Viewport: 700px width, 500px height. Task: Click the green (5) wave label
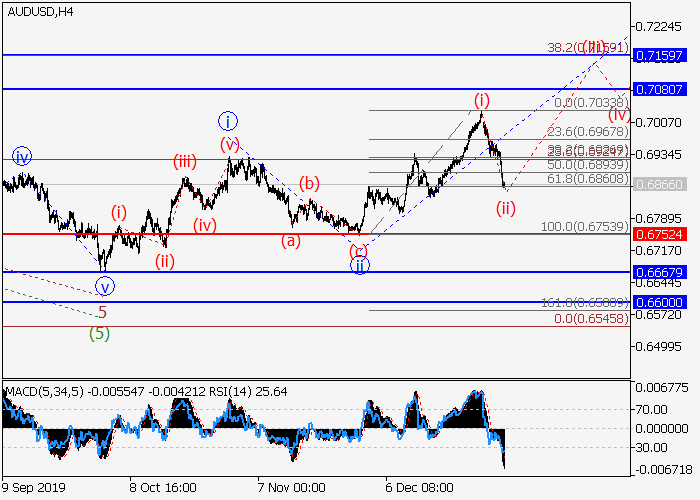coord(99,334)
